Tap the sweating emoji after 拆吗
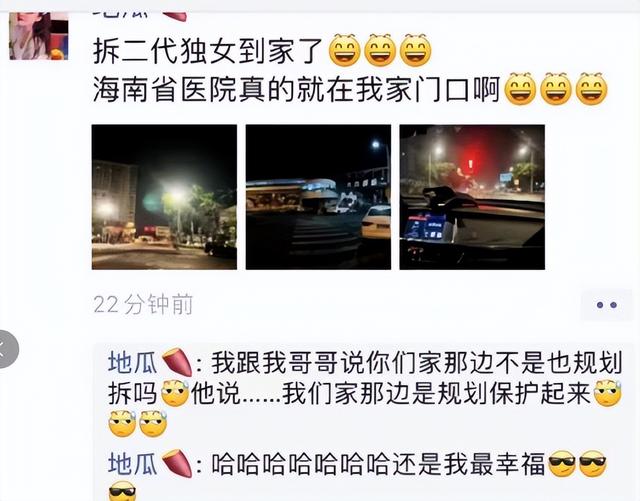This screenshot has height=501, width=640. pos(175,393)
